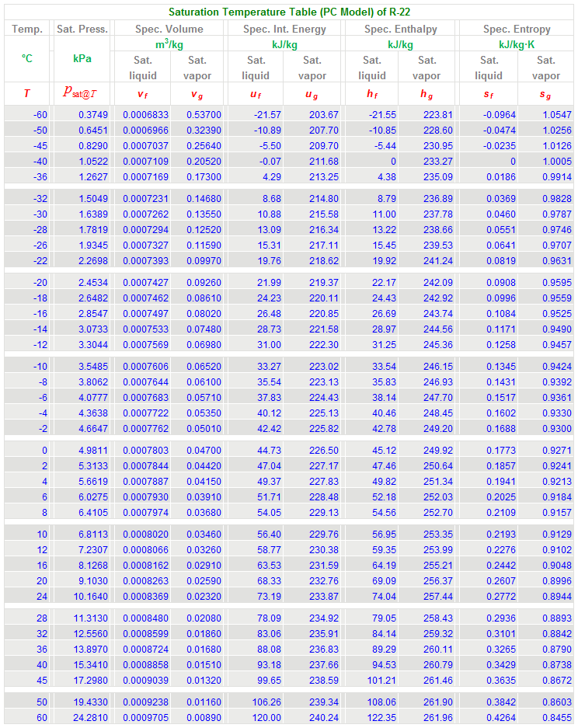
Task: Select hf value 24.43
Action: [384, 298]
